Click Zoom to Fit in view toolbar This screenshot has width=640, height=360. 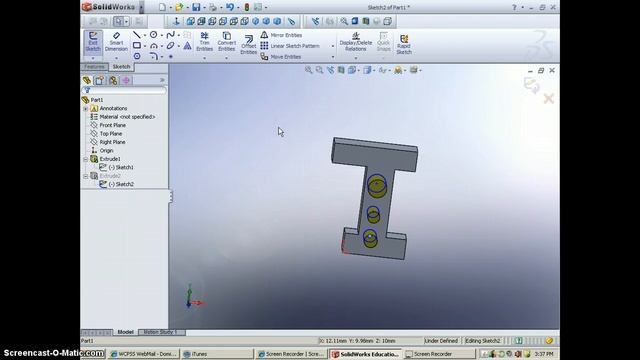click(309, 70)
